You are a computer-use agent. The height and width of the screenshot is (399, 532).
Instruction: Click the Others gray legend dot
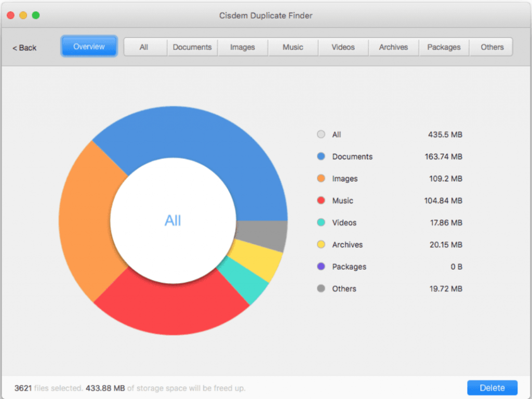tap(321, 288)
